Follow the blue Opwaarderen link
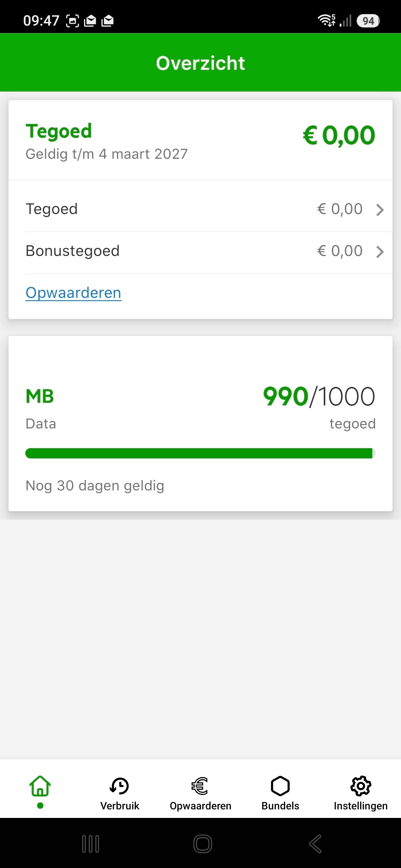 pyautogui.click(x=74, y=293)
